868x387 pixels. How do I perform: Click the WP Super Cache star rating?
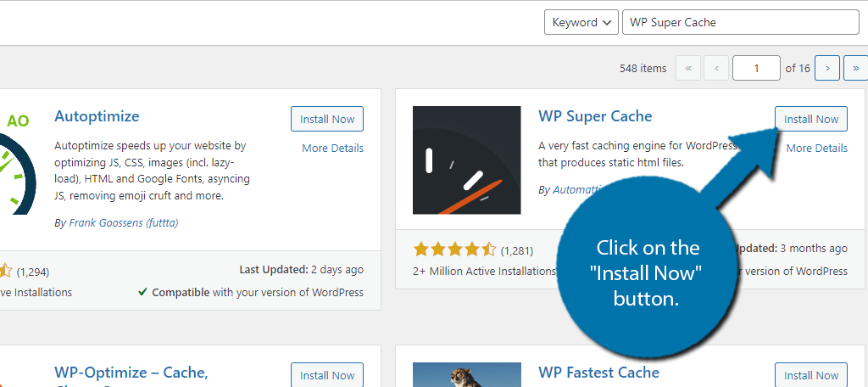pos(454,250)
